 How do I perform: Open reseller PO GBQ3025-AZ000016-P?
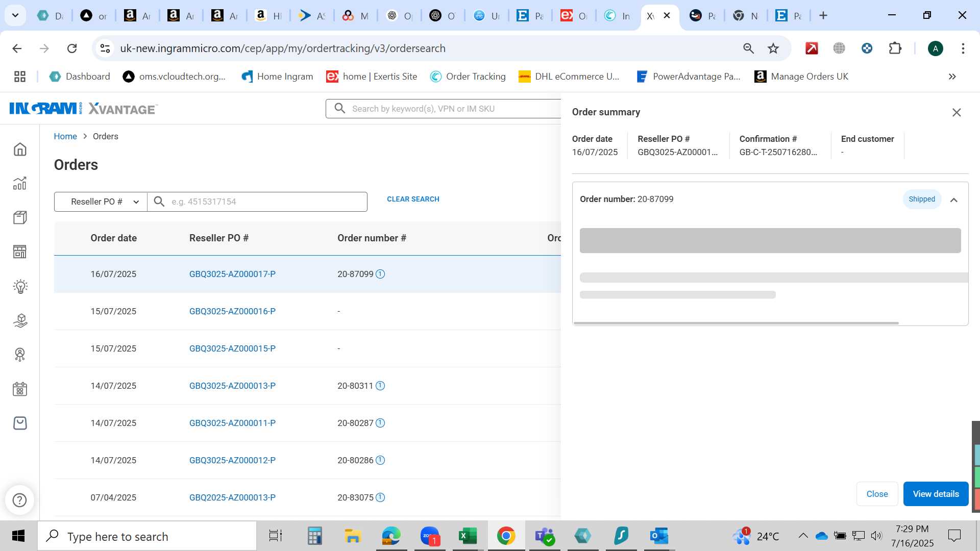click(x=232, y=311)
